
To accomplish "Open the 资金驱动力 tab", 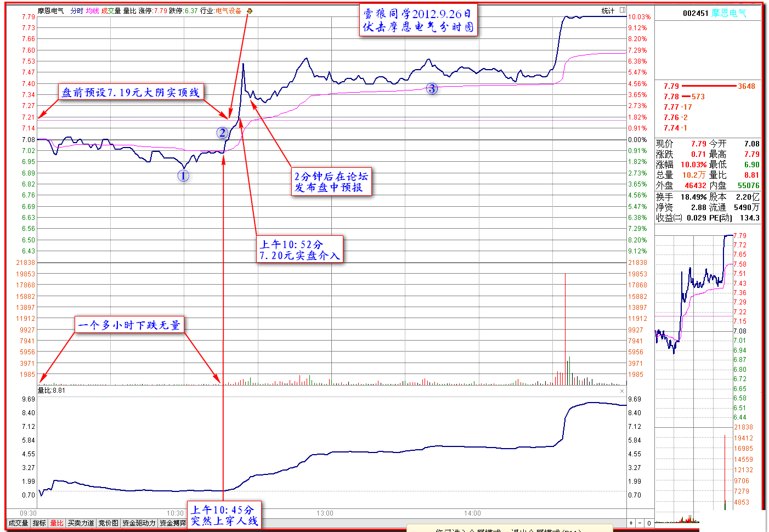I will (139, 523).
